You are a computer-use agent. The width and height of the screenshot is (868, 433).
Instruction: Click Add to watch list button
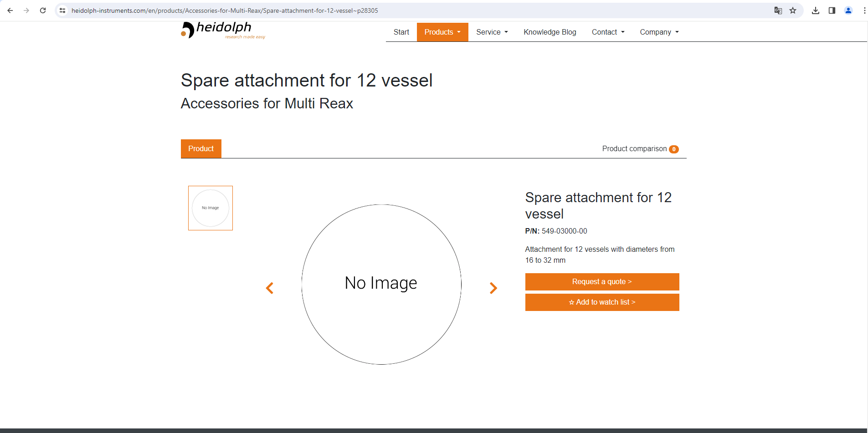(602, 302)
